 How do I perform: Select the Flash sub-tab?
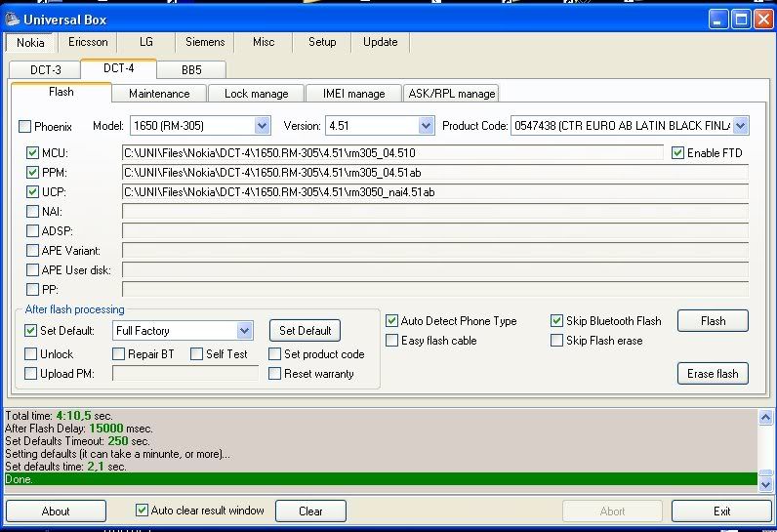point(61,92)
